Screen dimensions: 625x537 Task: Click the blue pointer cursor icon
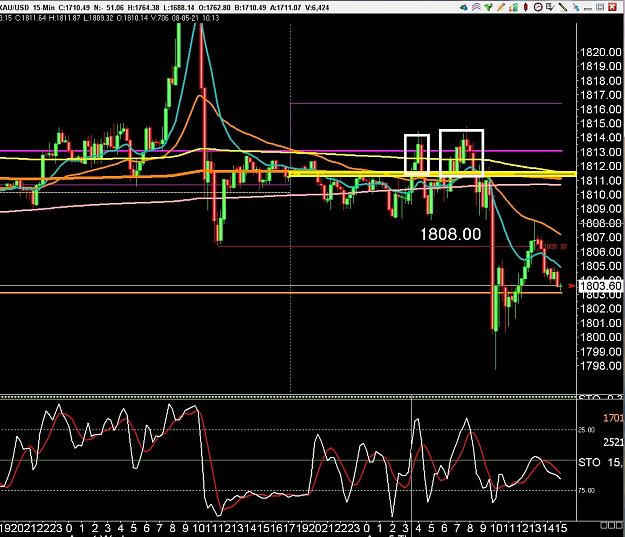tap(576, 7)
